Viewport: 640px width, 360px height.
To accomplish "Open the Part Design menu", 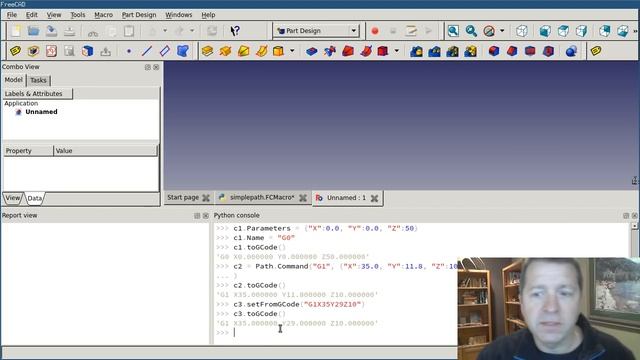I will (139, 15).
